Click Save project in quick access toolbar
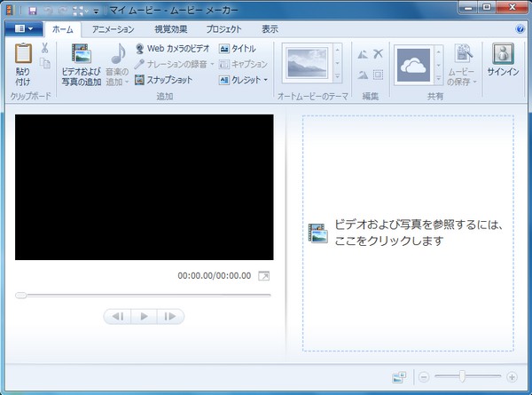Screen dimensions: 532x395 [32, 11]
